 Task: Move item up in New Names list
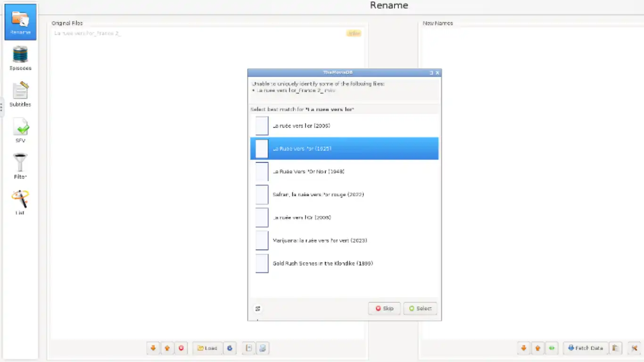pos(537,348)
